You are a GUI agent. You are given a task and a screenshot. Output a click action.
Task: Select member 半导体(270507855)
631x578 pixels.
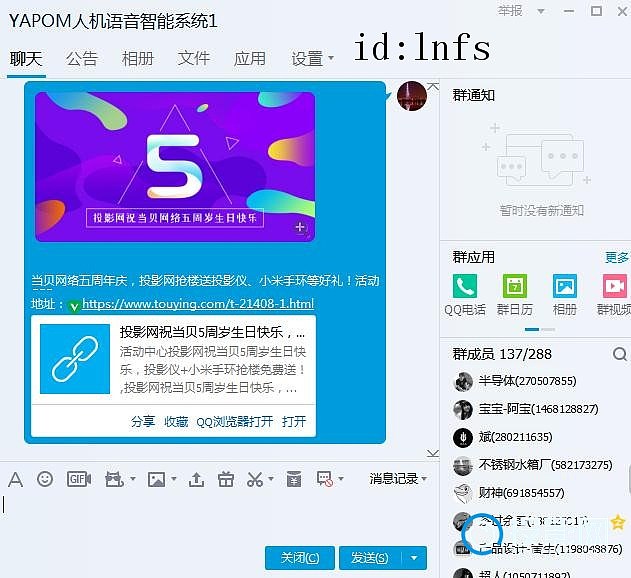[x=535, y=381]
